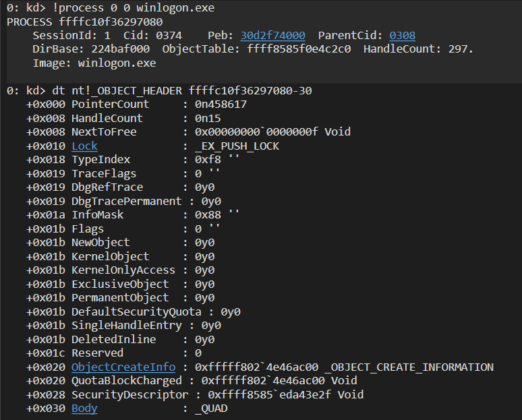Click the PROCESS address ffffc10f36297080
Image resolution: width=522 pixels, height=420 pixels.
[111, 22]
